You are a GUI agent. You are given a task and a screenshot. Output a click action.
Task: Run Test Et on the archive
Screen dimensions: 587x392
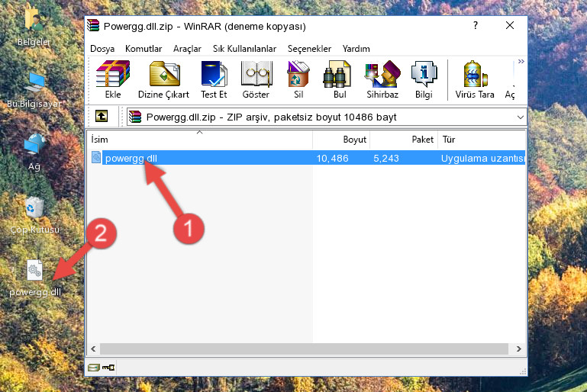(214, 79)
